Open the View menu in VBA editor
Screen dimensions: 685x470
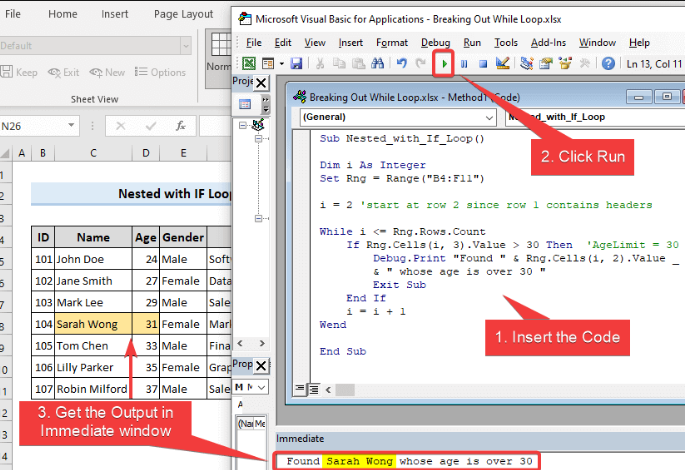click(x=315, y=43)
